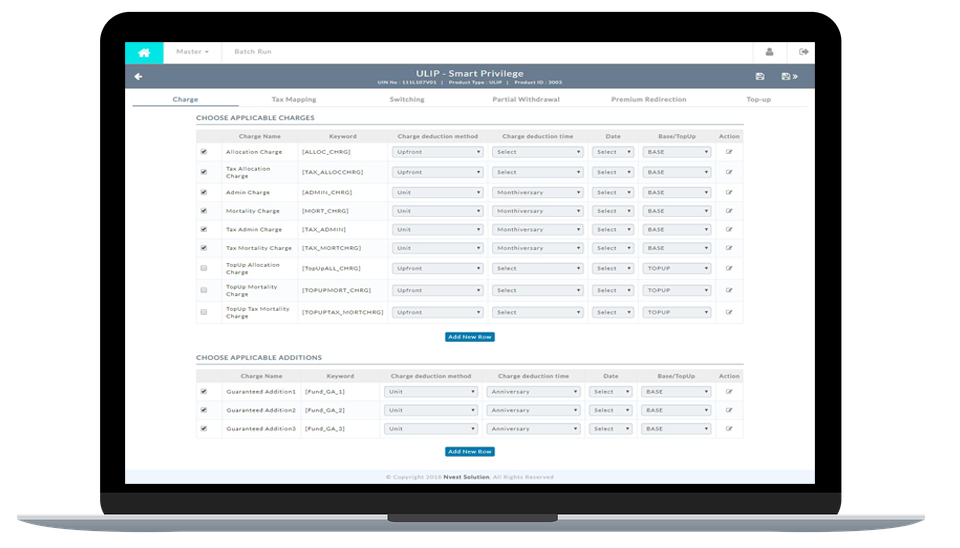Open the Partial Withdrawal tab
Viewport: 960px width, 548px height.
point(525,100)
